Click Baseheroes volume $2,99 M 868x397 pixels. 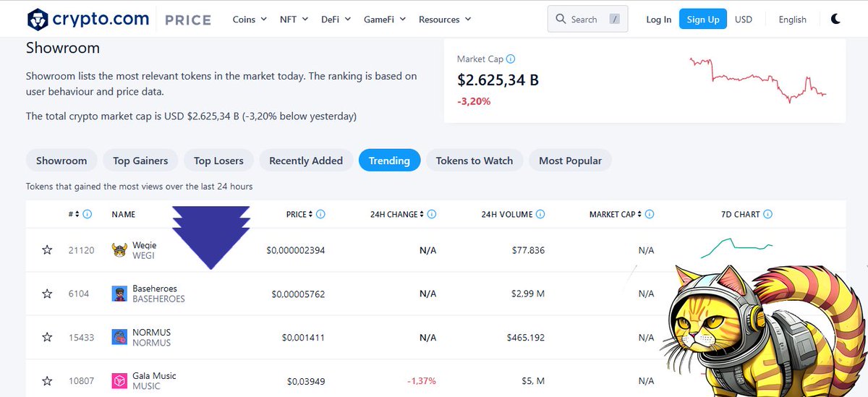tap(528, 294)
